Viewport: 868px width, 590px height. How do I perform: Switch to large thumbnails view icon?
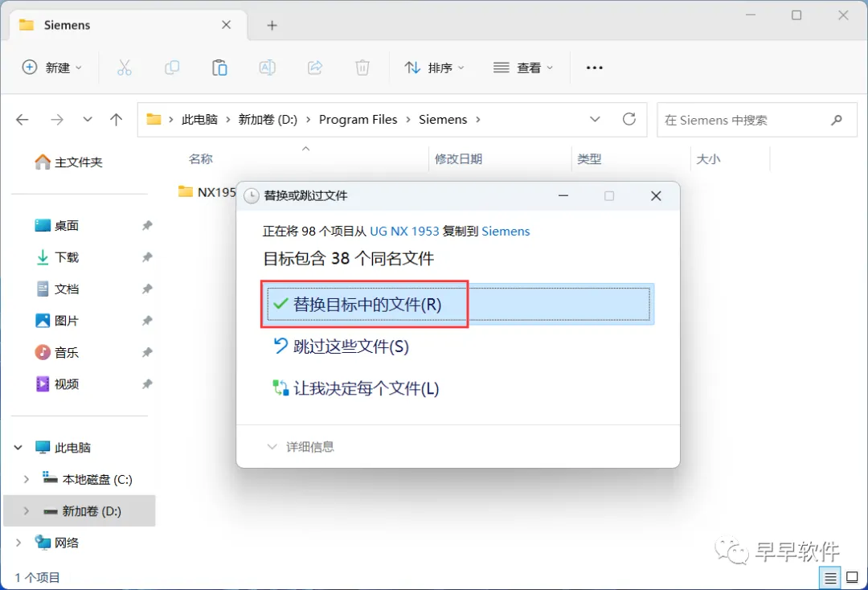click(853, 578)
